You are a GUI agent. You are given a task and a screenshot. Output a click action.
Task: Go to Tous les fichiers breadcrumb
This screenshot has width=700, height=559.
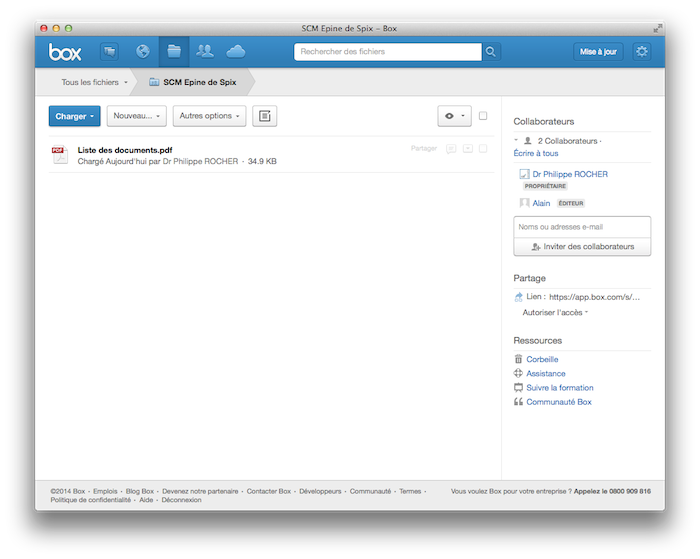tap(90, 82)
